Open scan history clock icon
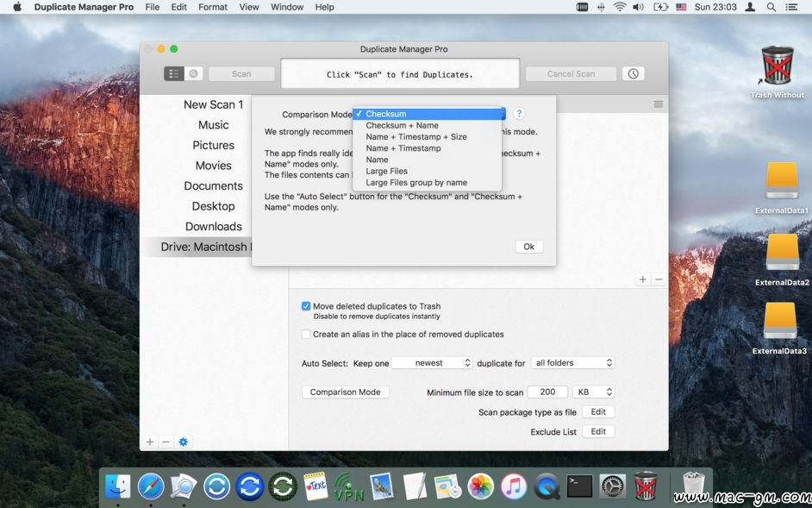 pos(634,73)
